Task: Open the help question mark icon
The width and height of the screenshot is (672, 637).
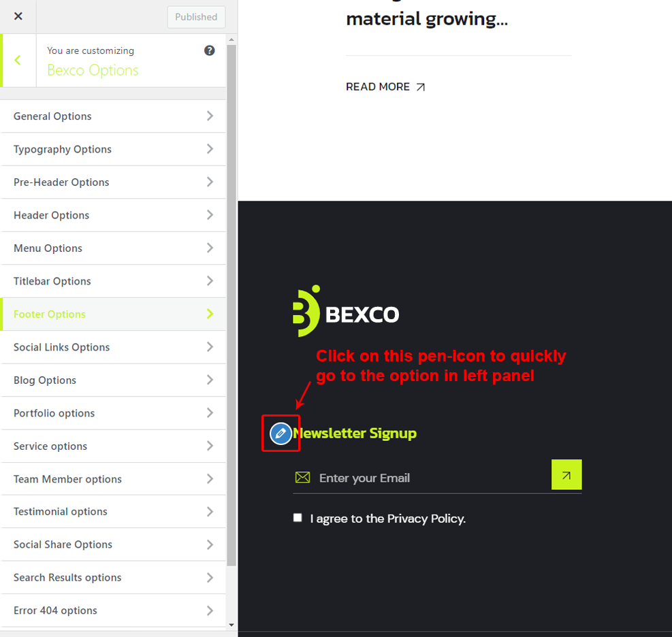Action: click(210, 50)
